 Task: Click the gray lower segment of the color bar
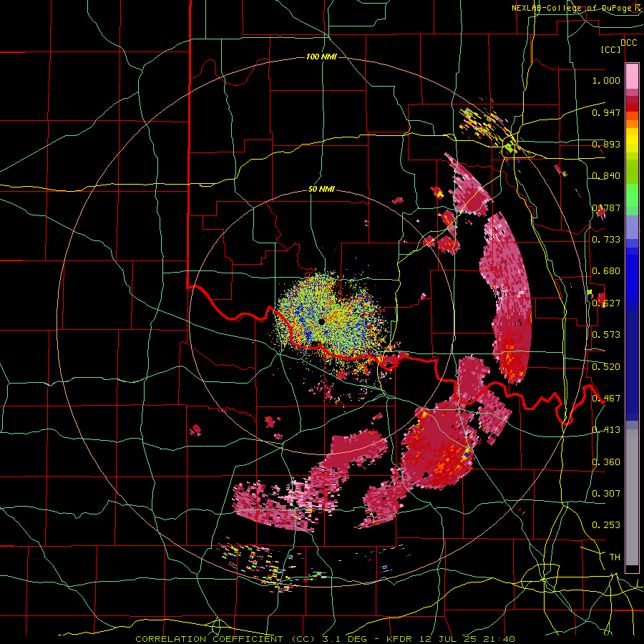click(x=632, y=497)
